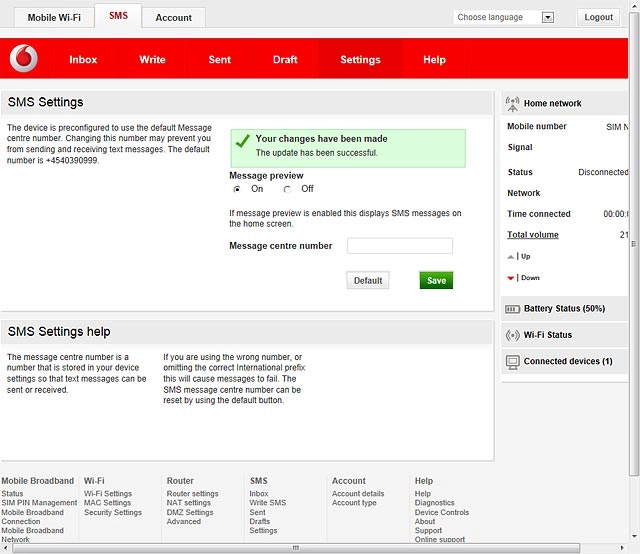
Task: Open the Choose language dropdown
Action: [504, 17]
